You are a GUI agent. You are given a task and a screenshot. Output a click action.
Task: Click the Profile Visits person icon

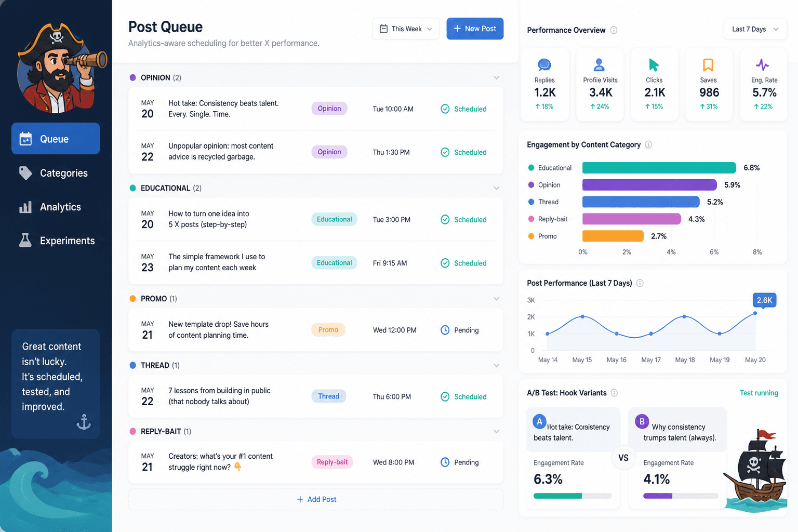point(599,64)
